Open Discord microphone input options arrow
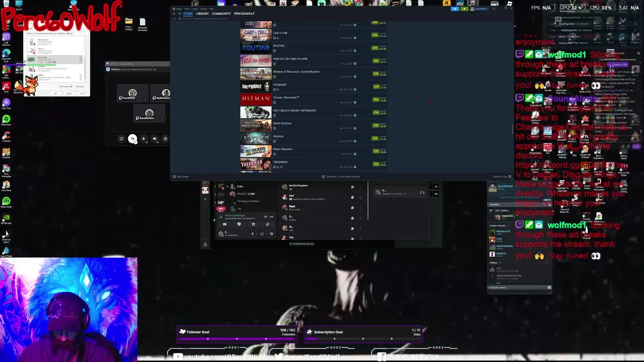The height and width of the screenshot is (362, 644). (x=257, y=234)
